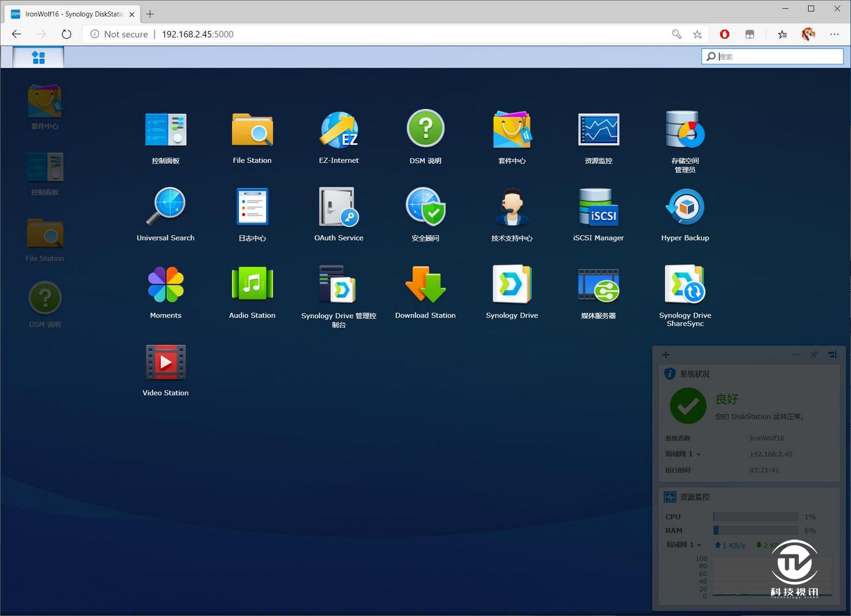The width and height of the screenshot is (851, 616).
Task: Click the green health checkmark icon
Action: click(x=688, y=406)
